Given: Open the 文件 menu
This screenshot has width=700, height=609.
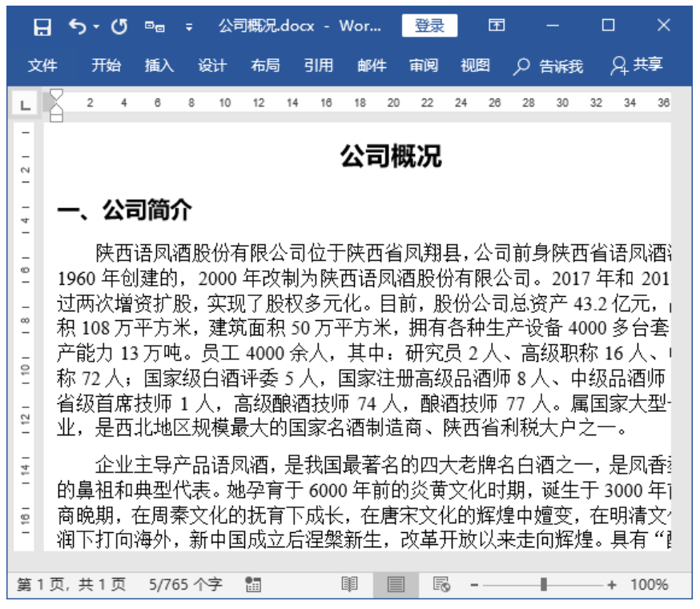Looking at the screenshot, I should 43,66.
